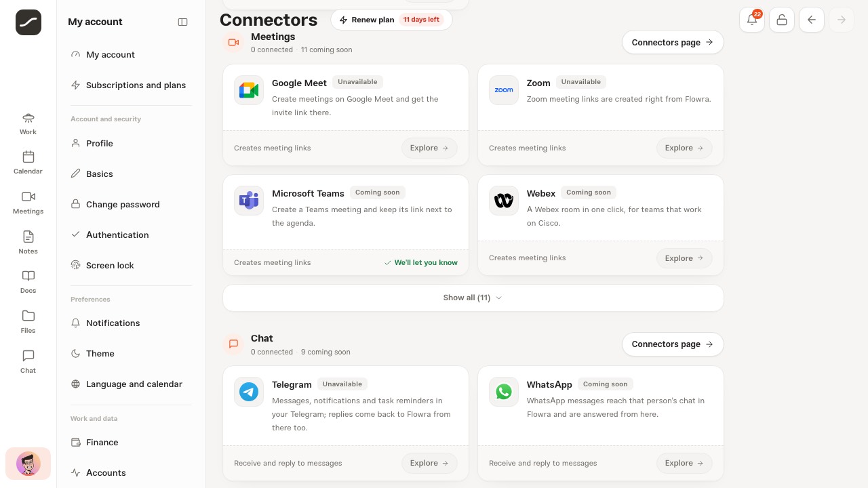Click the Webex logo
The image size is (868, 488).
504,201
